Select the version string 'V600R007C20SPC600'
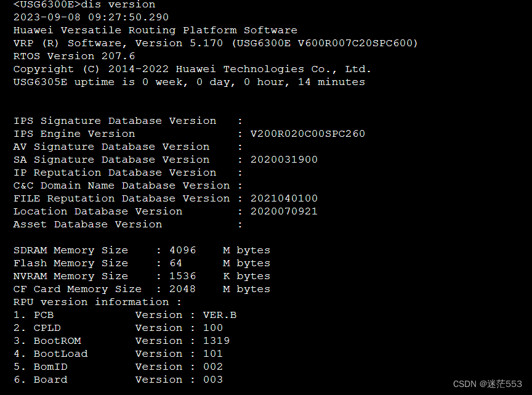Screen dimensions: 532x395 (x=353, y=43)
